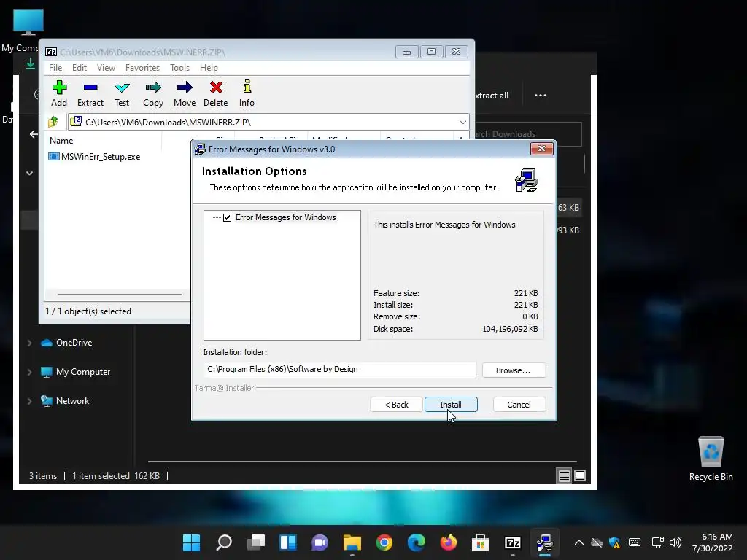Click Browse to choose installation folder
The image size is (747, 560).
coord(513,370)
